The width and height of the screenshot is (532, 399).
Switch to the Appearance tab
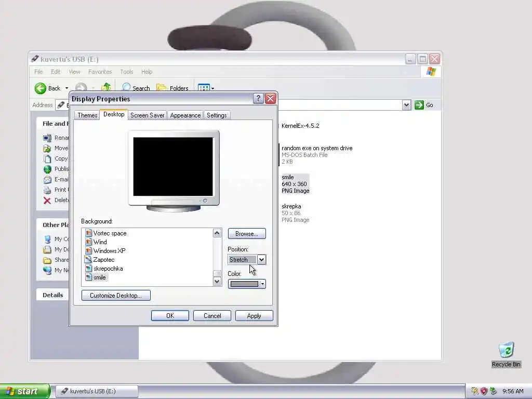coord(185,115)
